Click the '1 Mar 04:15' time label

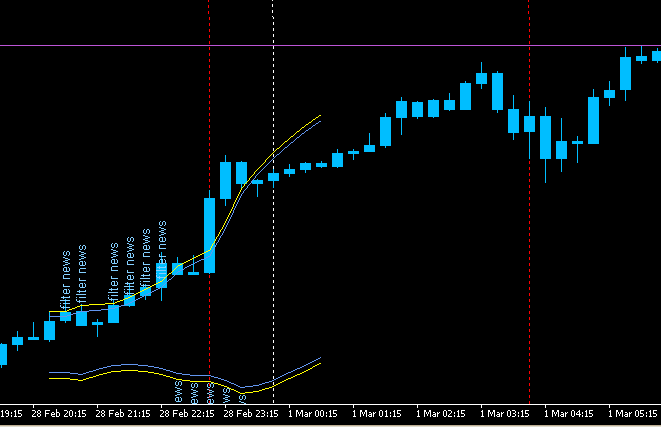pyautogui.click(x=569, y=414)
